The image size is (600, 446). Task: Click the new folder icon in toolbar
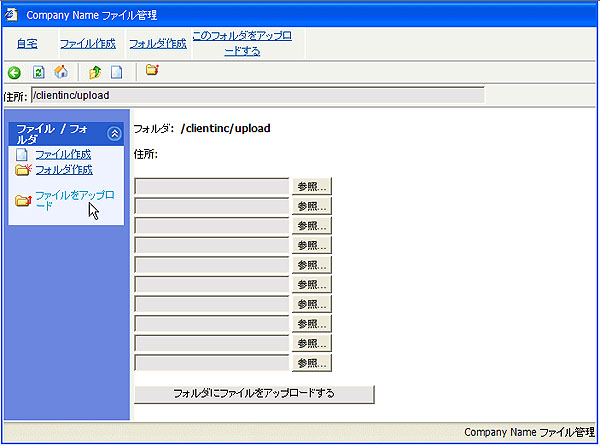152,70
